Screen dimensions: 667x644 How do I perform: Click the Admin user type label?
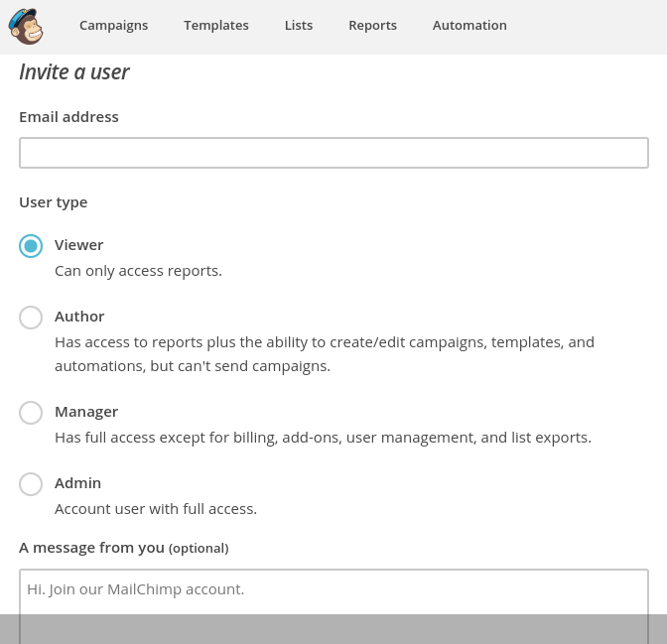click(78, 483)
